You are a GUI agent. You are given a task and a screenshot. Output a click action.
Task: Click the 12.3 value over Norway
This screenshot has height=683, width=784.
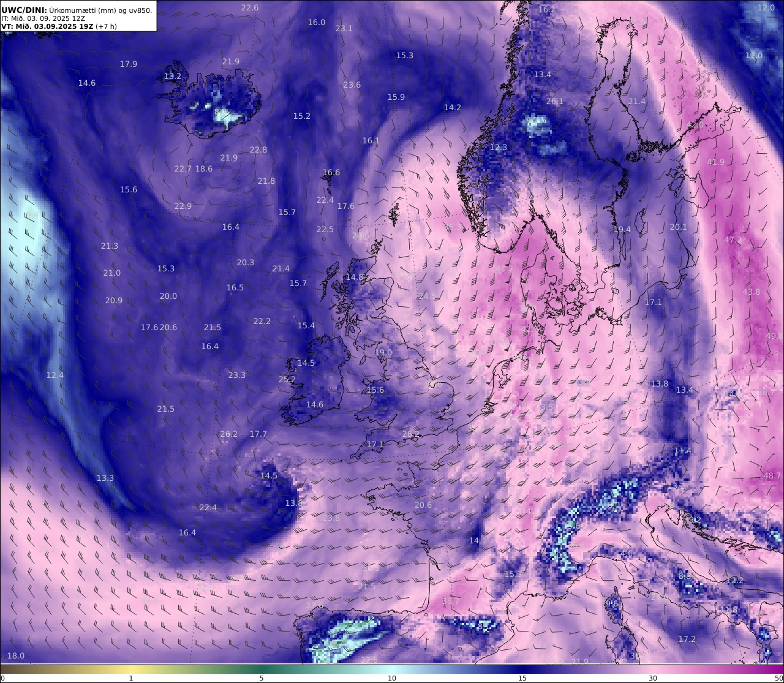(499, 148)
